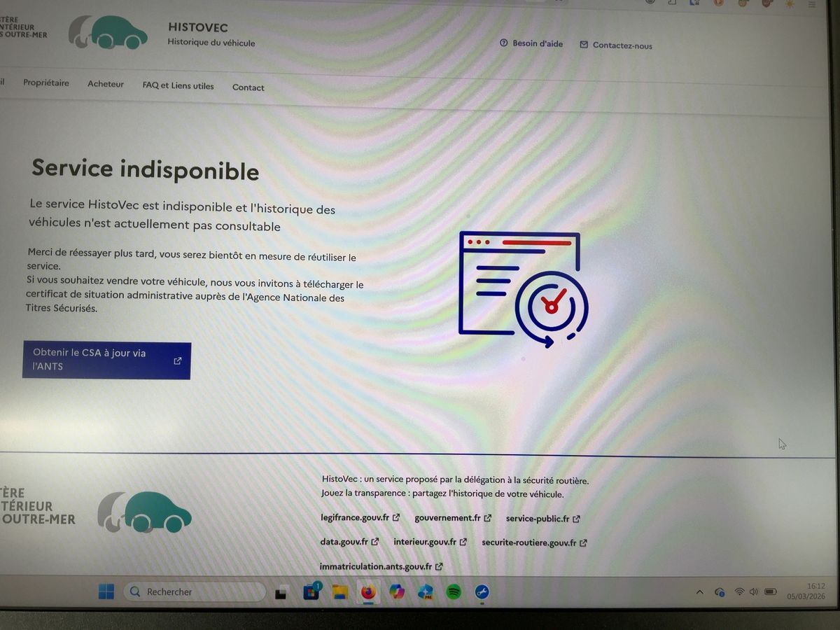Follow the securite-routiere.gouv.fr footer link
Viewport: 840px width, 630px height.
pyautogui.click(x=535, y=542)
